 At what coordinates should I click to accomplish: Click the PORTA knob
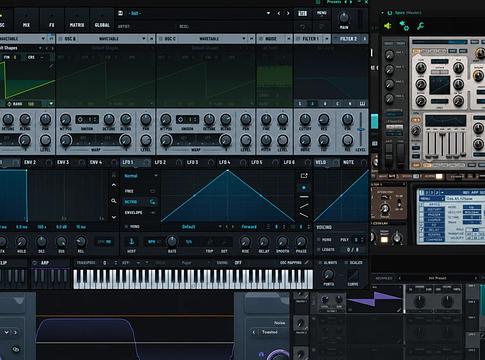pyautogui.click(x=329, y=275)
